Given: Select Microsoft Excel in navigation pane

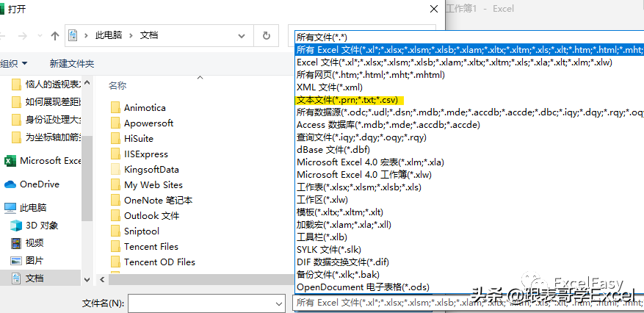Looking at the screenshot, I should point(43,161).
